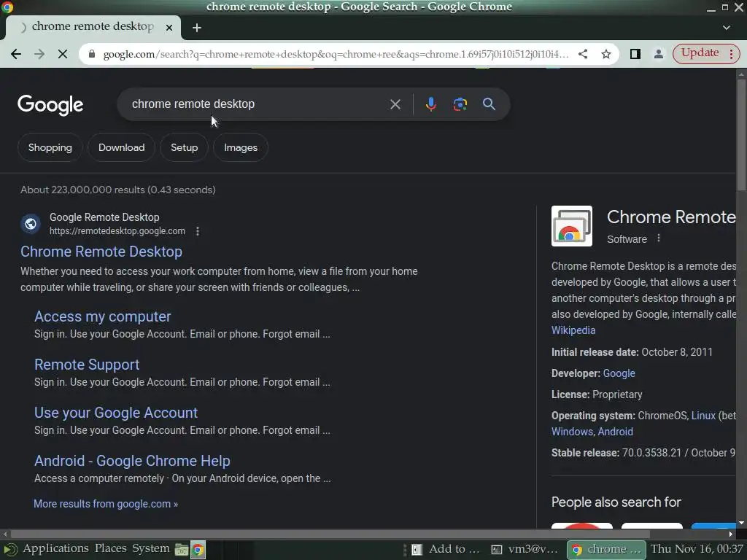
Task: Click the magnifier search button
Action: click(x=489, y=104)
